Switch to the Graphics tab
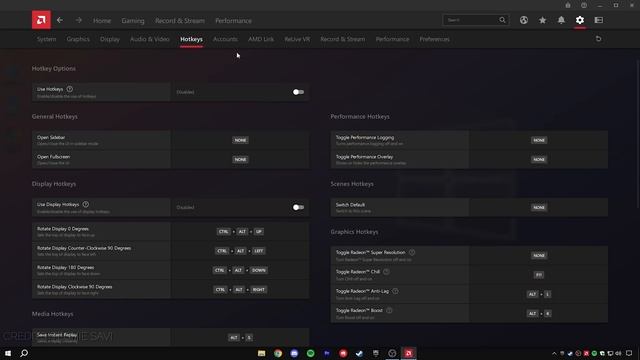Image resolution: width=640 pixels, height=360 pixels. [x=78, y=39]
